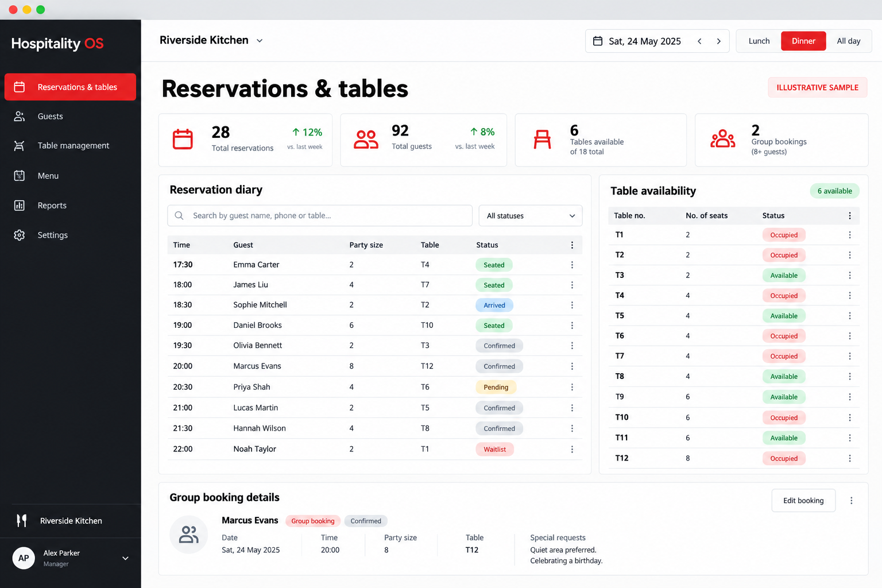
Task: Select Dinner service period
Action: 803,41
